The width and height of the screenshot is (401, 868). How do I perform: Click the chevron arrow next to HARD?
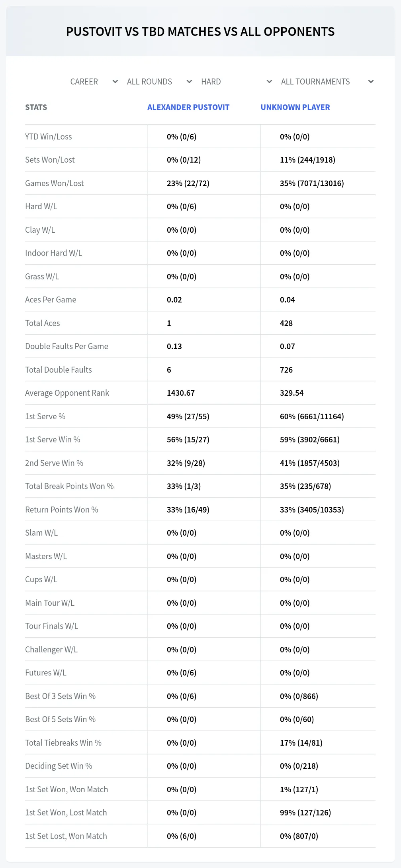(x=269, y=82)
